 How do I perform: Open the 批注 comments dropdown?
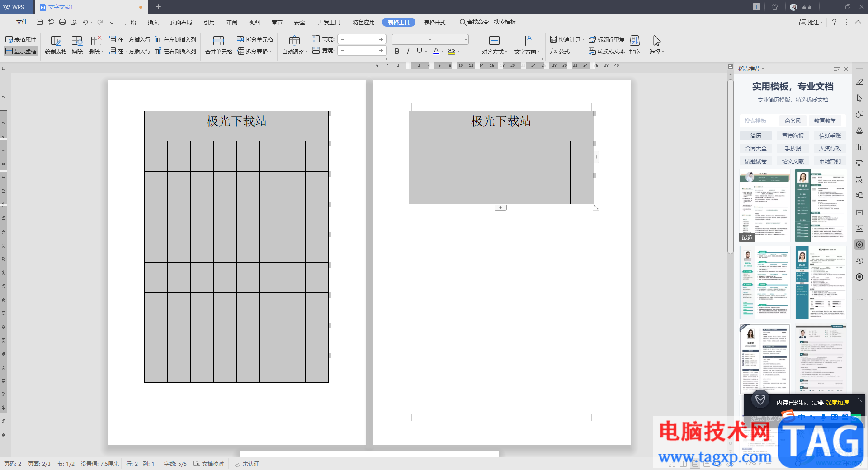click(811, 22)
